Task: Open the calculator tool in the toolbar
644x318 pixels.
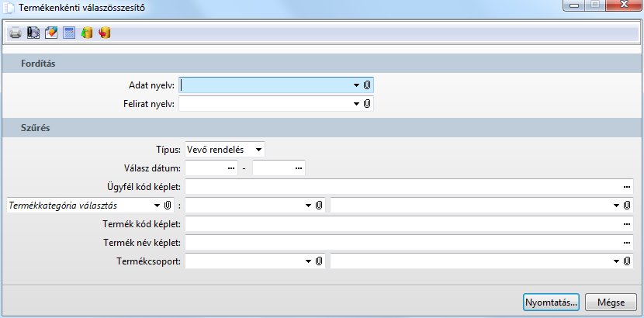Action: pos(69,33)
